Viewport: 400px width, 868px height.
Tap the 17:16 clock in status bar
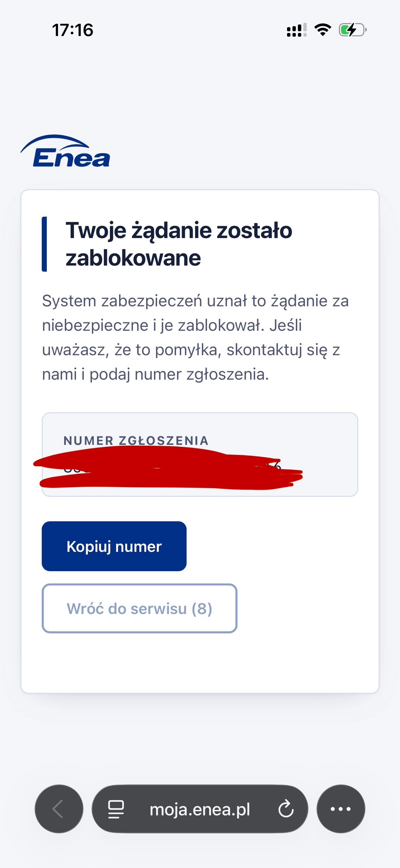73,30
